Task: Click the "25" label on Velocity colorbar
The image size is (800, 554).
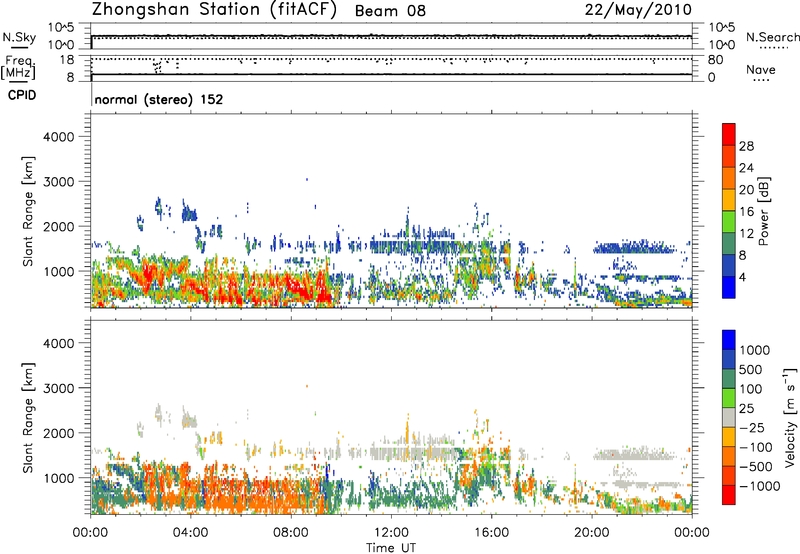Action: pos(747,409)
